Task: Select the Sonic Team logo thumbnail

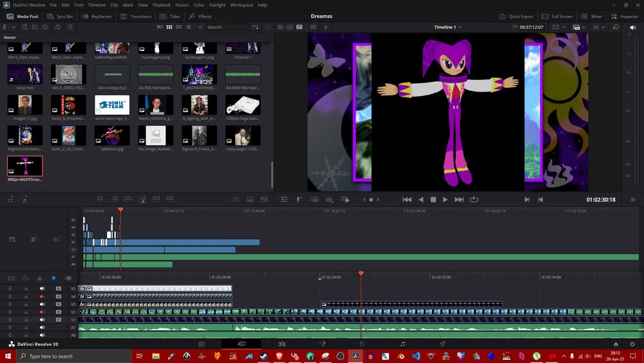Action: pos(112,104)
